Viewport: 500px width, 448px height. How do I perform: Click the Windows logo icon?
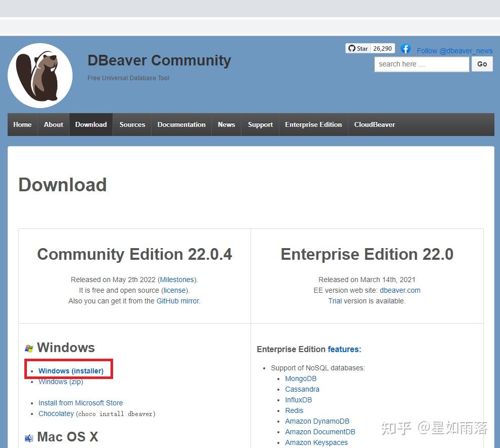tap(29, 349)
